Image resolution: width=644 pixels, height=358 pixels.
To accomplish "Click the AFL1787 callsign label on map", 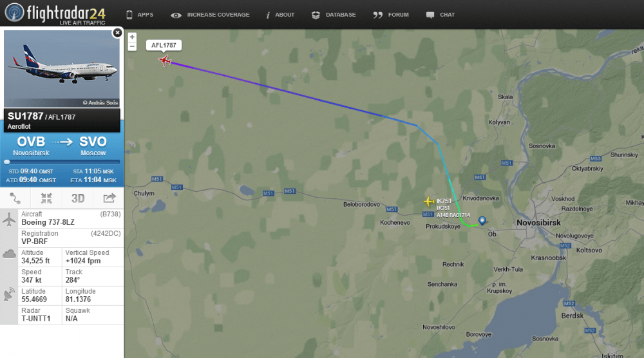I will click(x=164, y=45).
